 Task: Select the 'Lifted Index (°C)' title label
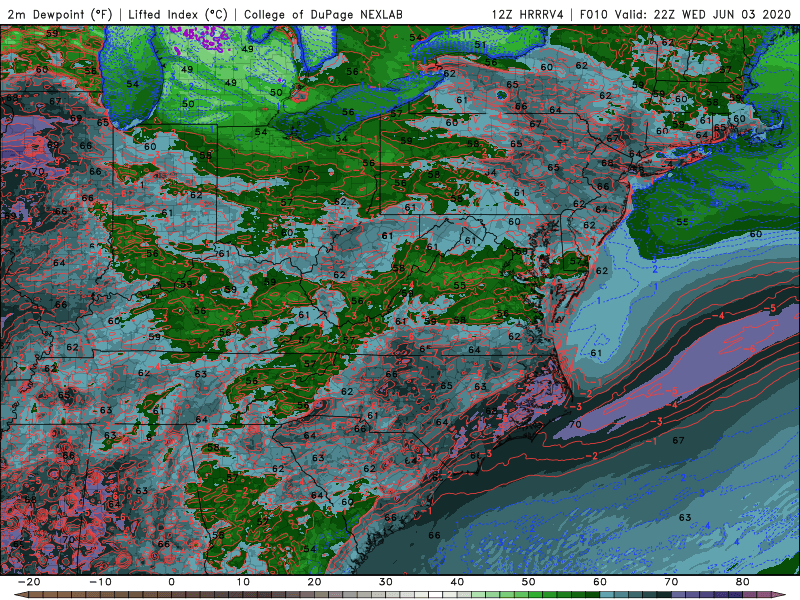[178, 14]
